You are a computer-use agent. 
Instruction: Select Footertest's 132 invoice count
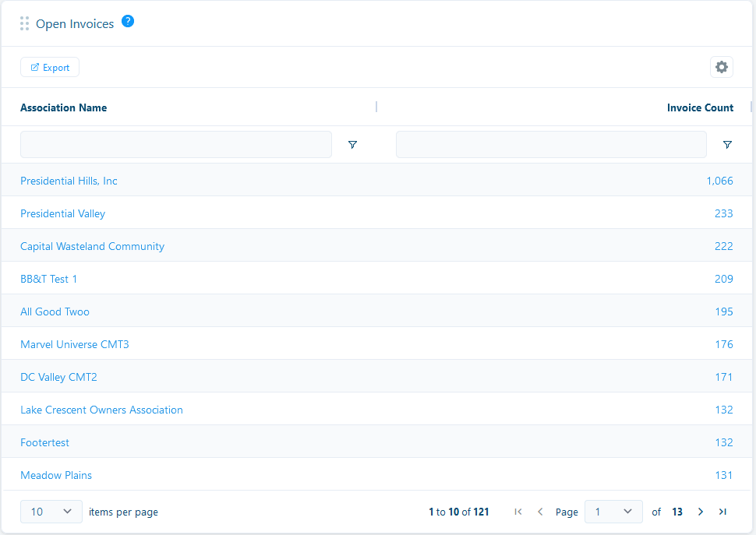point(724,442)
